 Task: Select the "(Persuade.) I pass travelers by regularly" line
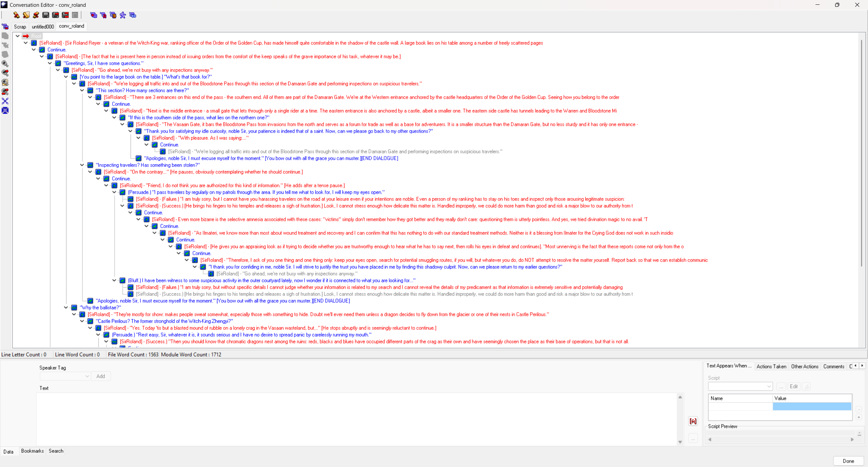(256, 192)
